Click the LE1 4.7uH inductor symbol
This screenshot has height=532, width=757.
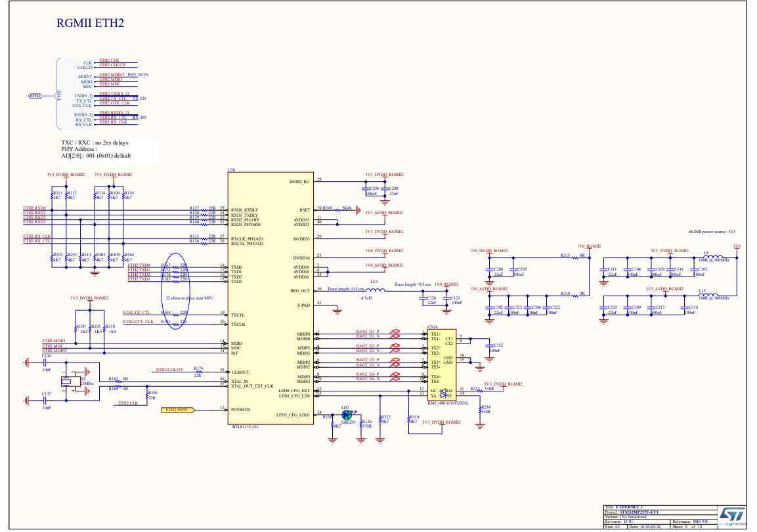pyautogui.click(x=375, y=290)
